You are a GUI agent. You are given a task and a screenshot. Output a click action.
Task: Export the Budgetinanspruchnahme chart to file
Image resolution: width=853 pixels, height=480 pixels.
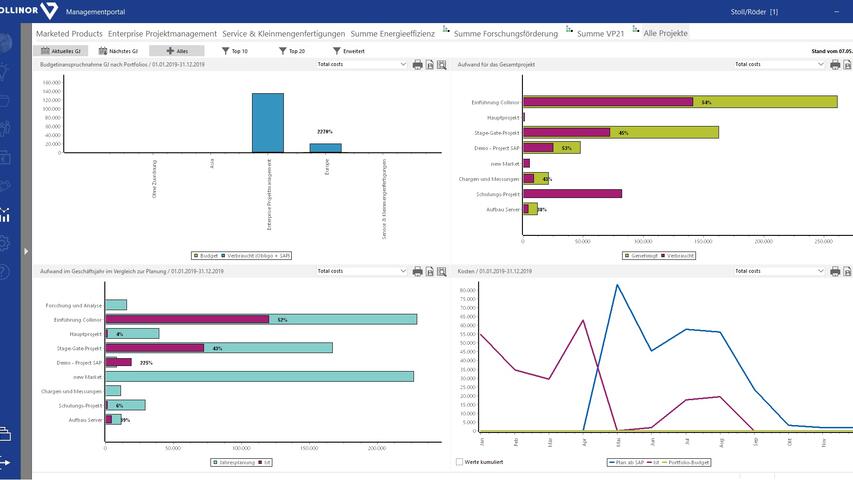(x=430, y=64)
